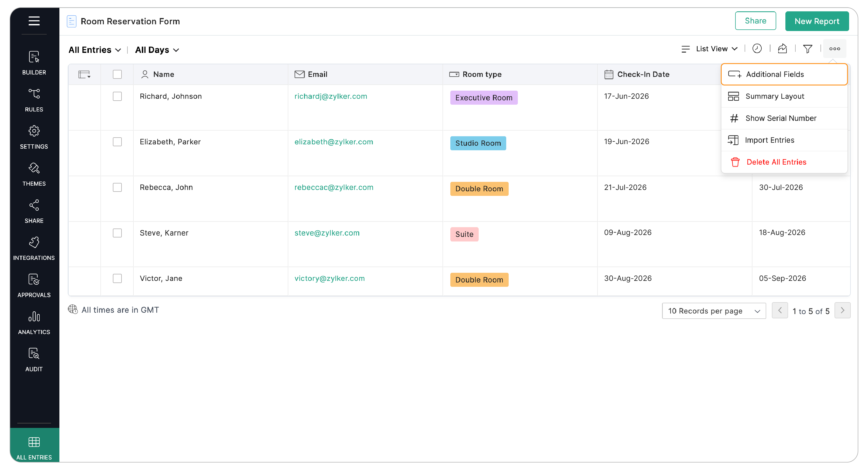Open richardj@zylker.com email link
The height and width of the screenshot is (470, 868).
(x=330, y=96)
